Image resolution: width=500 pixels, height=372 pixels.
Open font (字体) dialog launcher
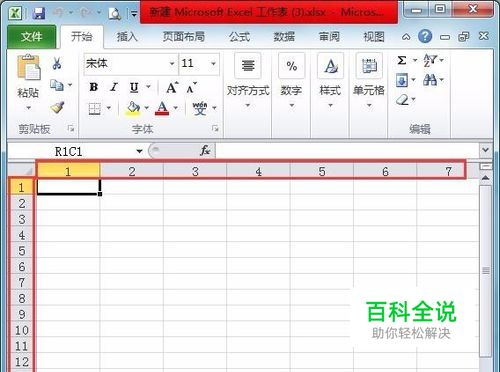215,129
